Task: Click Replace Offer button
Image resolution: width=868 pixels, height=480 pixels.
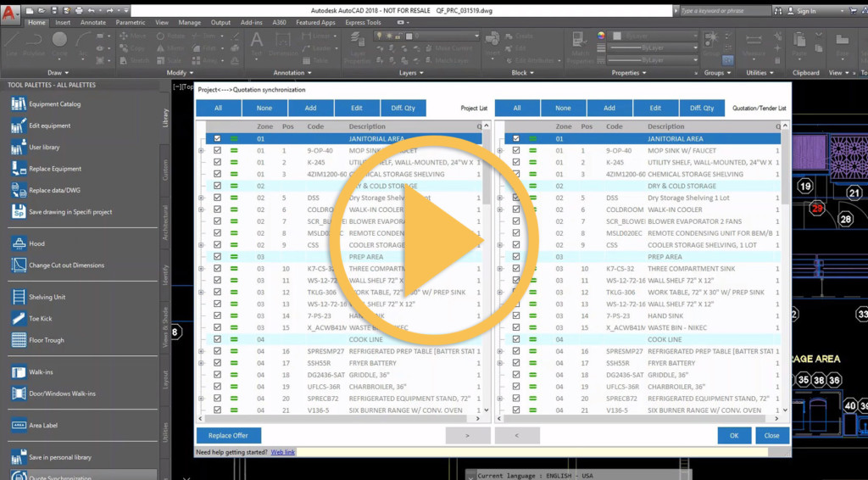Action: pos(228,436)
